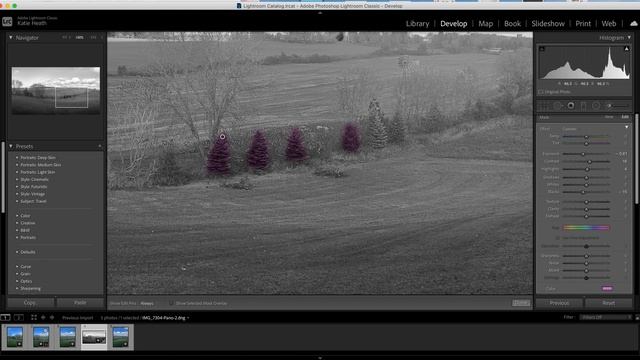The image size is (640, 360).
Task: Go back with the filmstrip left arrow
Action: point(43,317)
